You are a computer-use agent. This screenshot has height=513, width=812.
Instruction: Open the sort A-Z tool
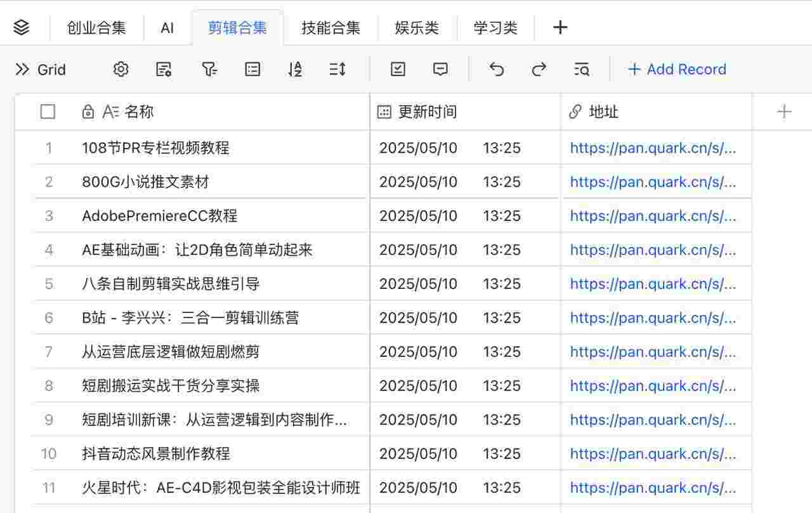pos(295,69)
